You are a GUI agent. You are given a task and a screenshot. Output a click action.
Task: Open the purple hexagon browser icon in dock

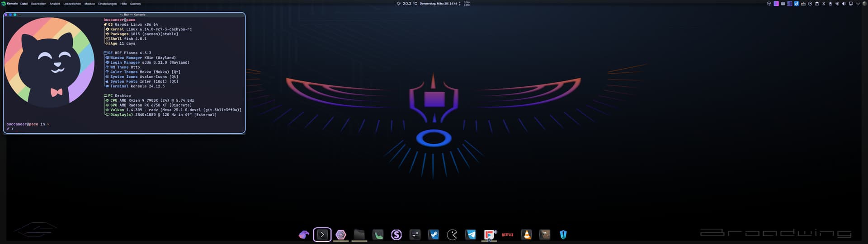coord(341,235)
